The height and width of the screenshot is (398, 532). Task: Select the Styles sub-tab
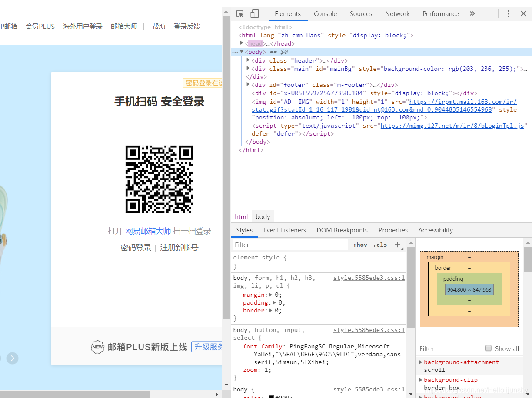[244, 230]
